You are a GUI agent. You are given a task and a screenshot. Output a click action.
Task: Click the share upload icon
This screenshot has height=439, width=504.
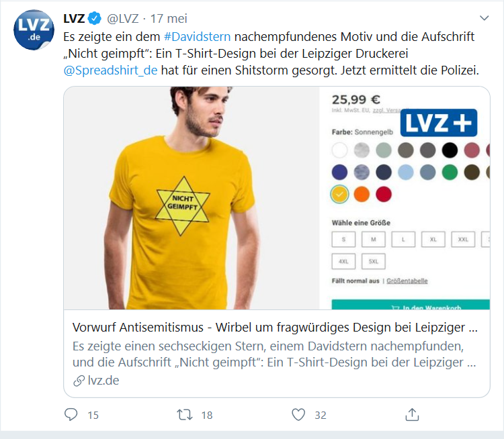pos(412,414)
